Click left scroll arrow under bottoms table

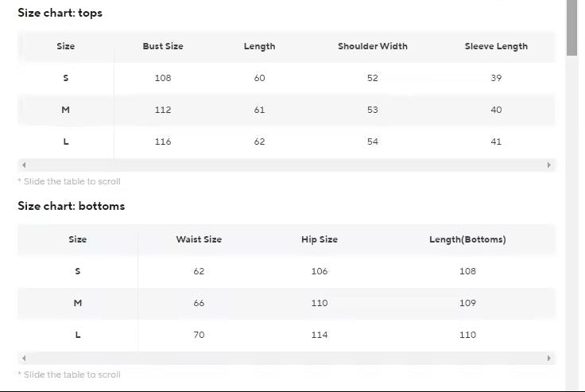(24, 359)
